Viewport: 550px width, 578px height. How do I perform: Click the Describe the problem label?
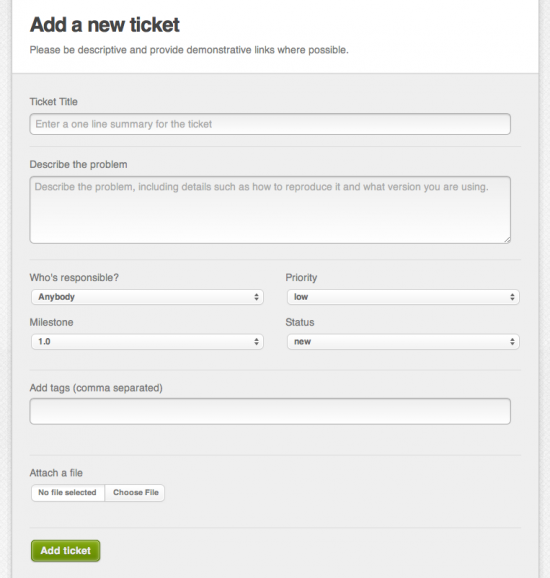pyautogui.click(x=79, y=164)
